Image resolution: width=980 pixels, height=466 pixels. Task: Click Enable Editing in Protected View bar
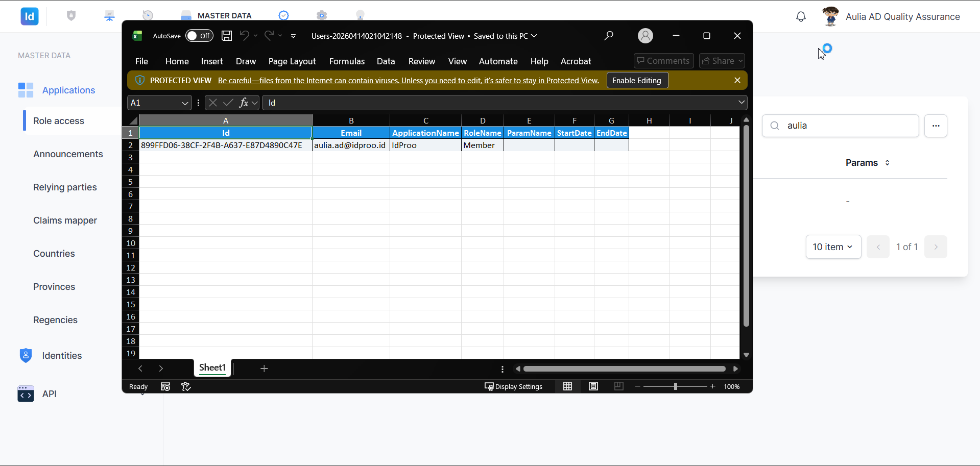pyautogui.click(x=637, y=80)
